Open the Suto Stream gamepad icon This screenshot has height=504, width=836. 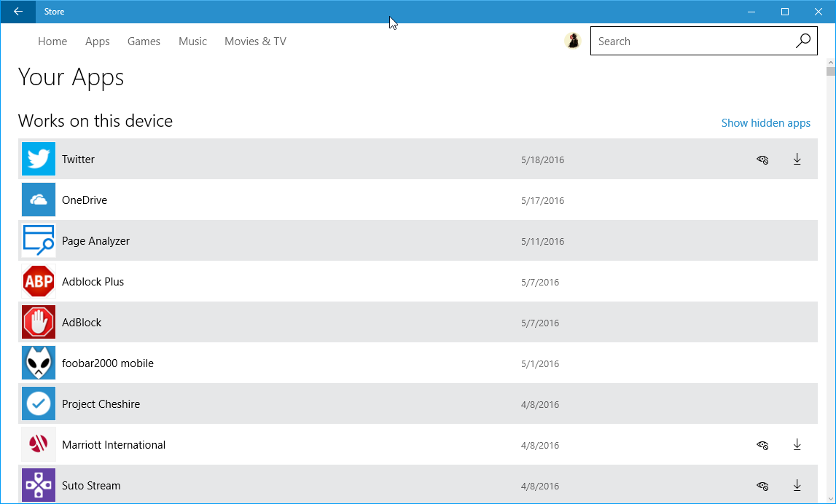[39, 485]
